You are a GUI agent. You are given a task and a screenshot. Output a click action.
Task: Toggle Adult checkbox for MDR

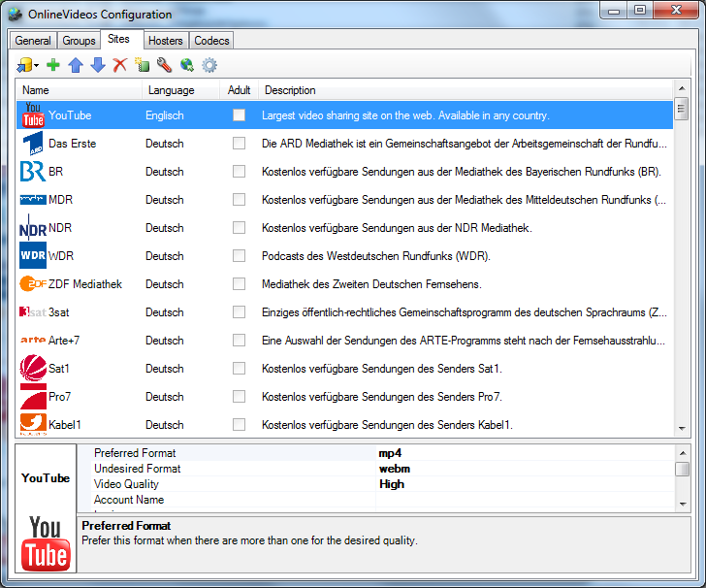(240, 200)
